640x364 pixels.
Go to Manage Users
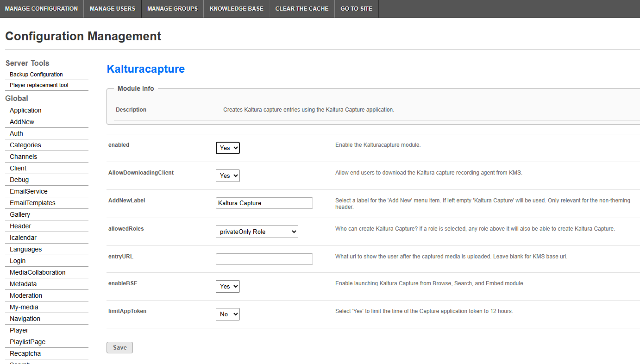pyautogui.click(x=113, y=9)
